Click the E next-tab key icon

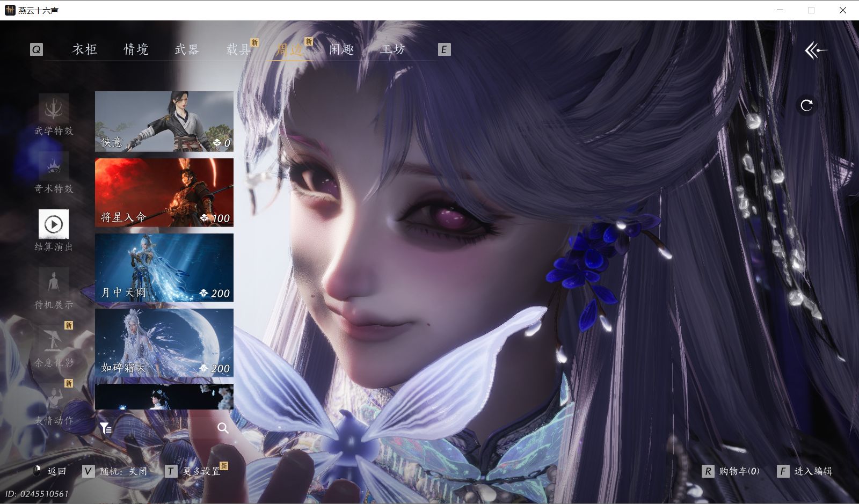tap(444, 49)
